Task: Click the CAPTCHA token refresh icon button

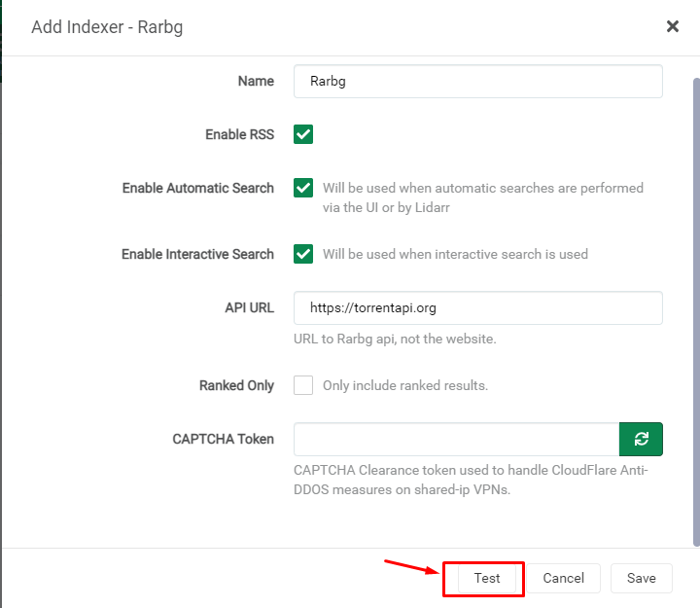Action: tap(641, 439)
